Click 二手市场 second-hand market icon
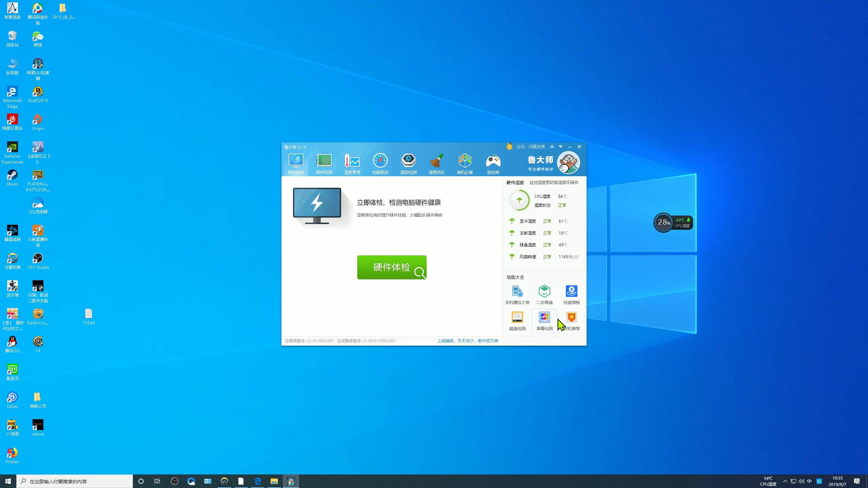868x488 pixels. tap(544, 292)
